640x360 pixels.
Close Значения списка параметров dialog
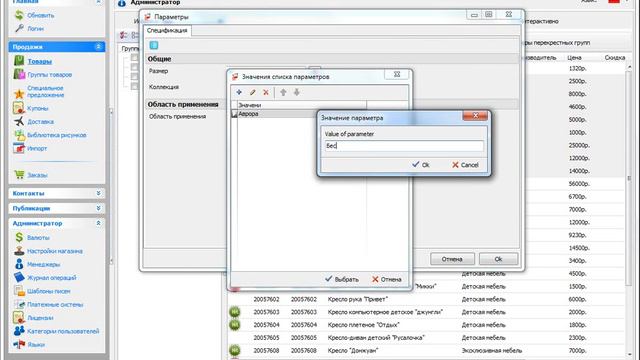click(397, 74)
